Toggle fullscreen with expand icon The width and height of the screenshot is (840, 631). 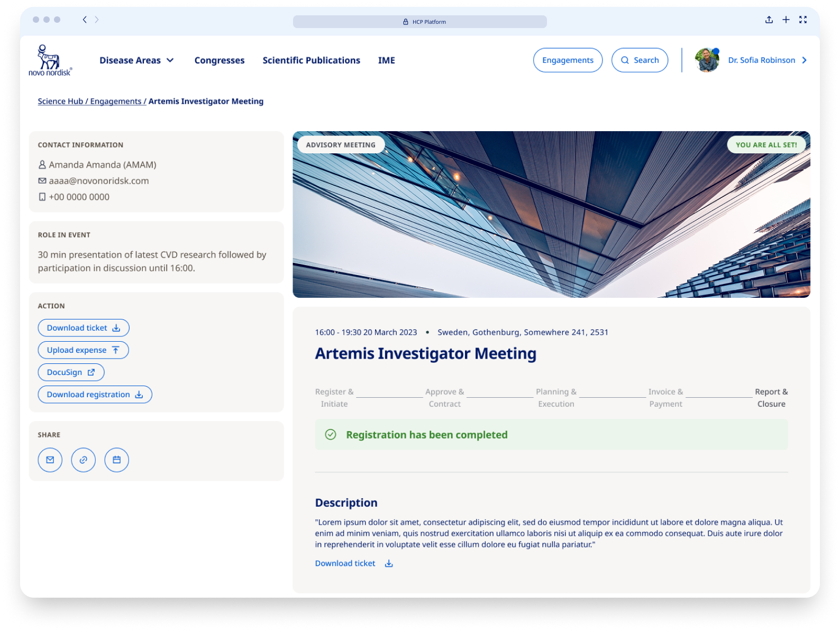(x=803, y=20)
